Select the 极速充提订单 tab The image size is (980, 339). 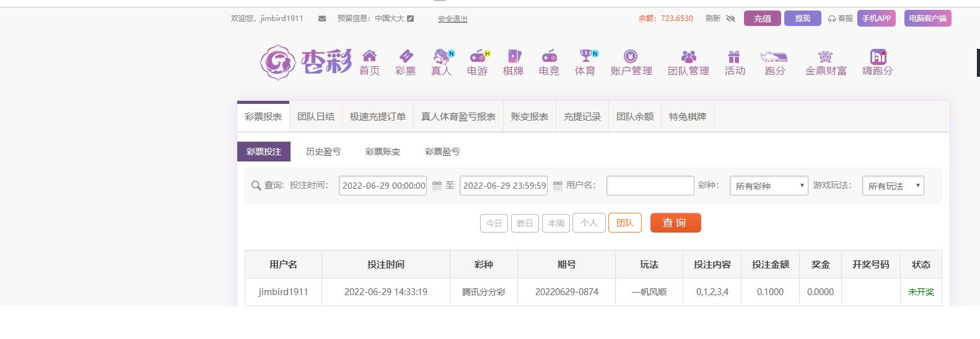pyautogui.click(x=378, y=116)
